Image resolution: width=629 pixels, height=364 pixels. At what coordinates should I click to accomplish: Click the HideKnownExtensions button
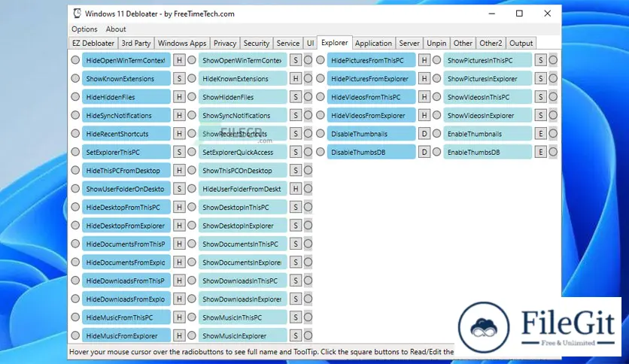[x=243, y=79]
